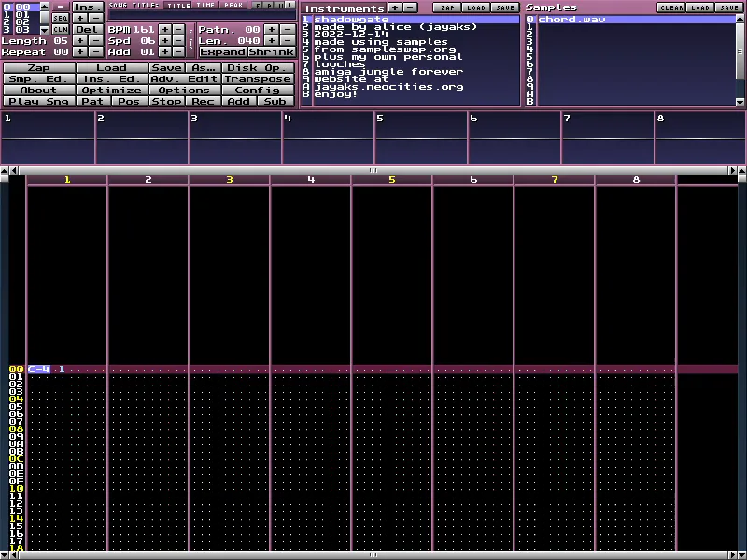Remove an instrument with minus button
The width and height of the screenshot is (747, 560).
410,7
